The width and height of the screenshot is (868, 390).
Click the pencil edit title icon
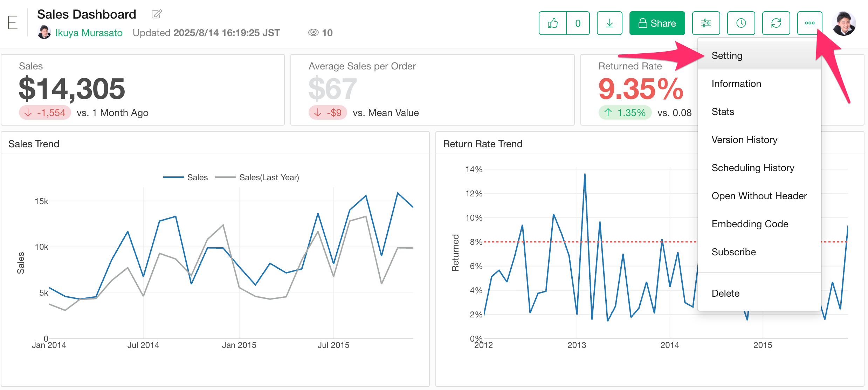coord(157,14)
